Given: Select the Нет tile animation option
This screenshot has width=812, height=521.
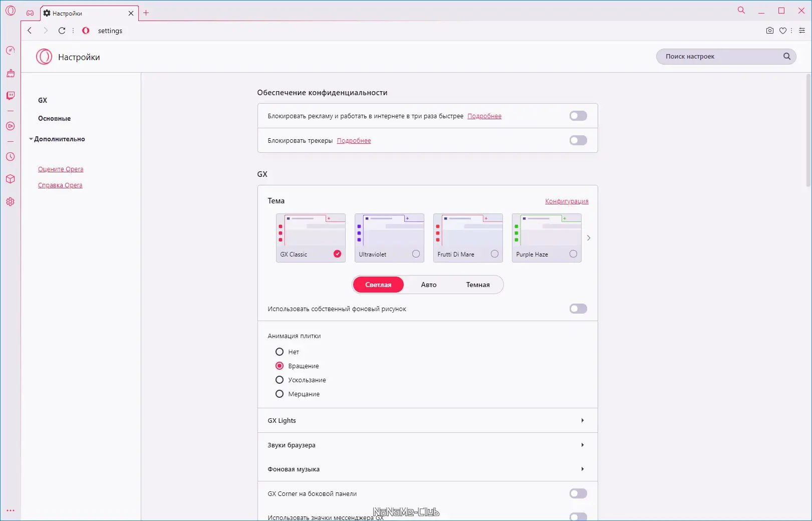Looking at the screenshot, I should [x=280, y=352].
